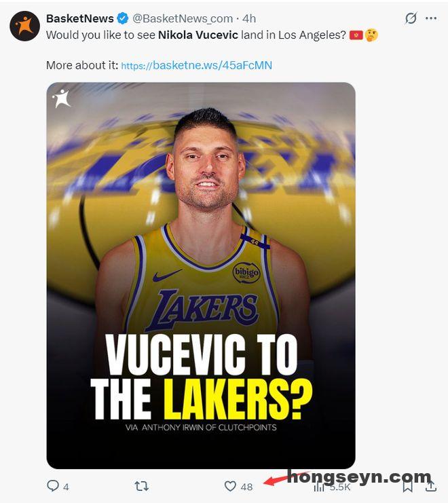
Task: Click the Grok explain icon
Action: [x=411, y=18]
